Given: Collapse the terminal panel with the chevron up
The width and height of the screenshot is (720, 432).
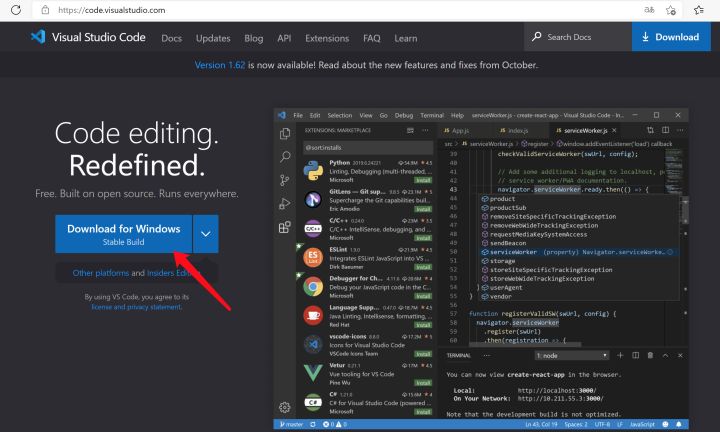Looking at the screenshot, I should (665, 355).
